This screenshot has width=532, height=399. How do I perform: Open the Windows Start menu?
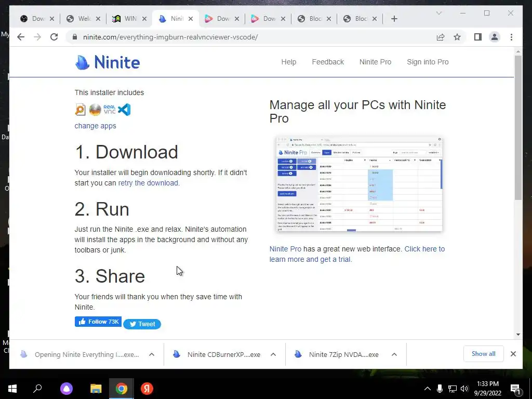point(12,389)
